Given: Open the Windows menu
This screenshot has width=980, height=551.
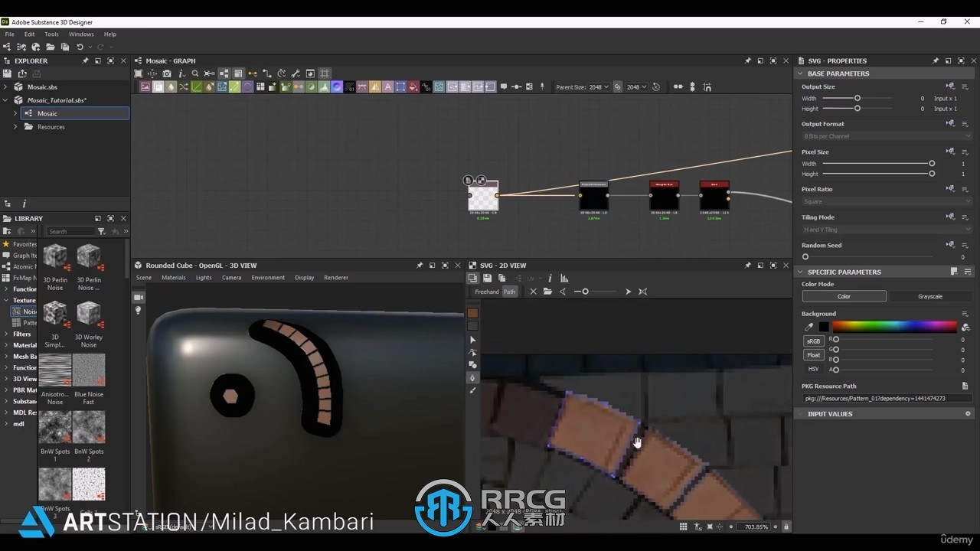Looking at the screenshot, I should [x=81, y=34].
